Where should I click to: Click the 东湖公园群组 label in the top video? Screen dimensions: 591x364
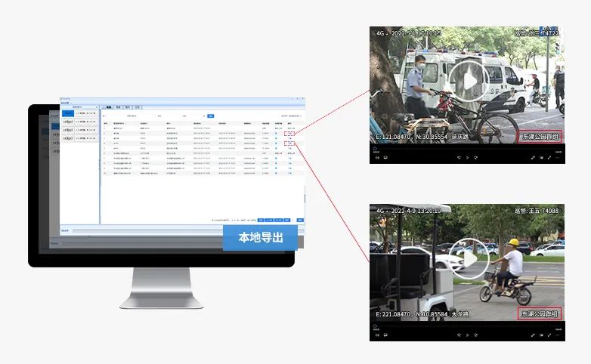(540, 137)
